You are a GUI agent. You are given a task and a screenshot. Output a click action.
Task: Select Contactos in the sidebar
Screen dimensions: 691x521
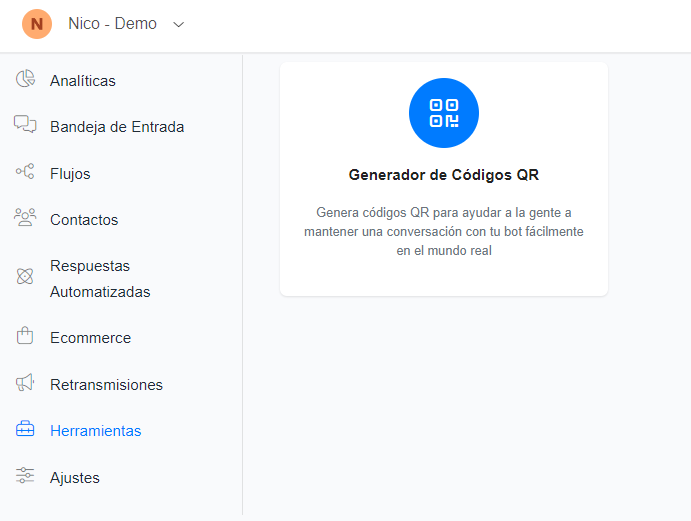84,220
